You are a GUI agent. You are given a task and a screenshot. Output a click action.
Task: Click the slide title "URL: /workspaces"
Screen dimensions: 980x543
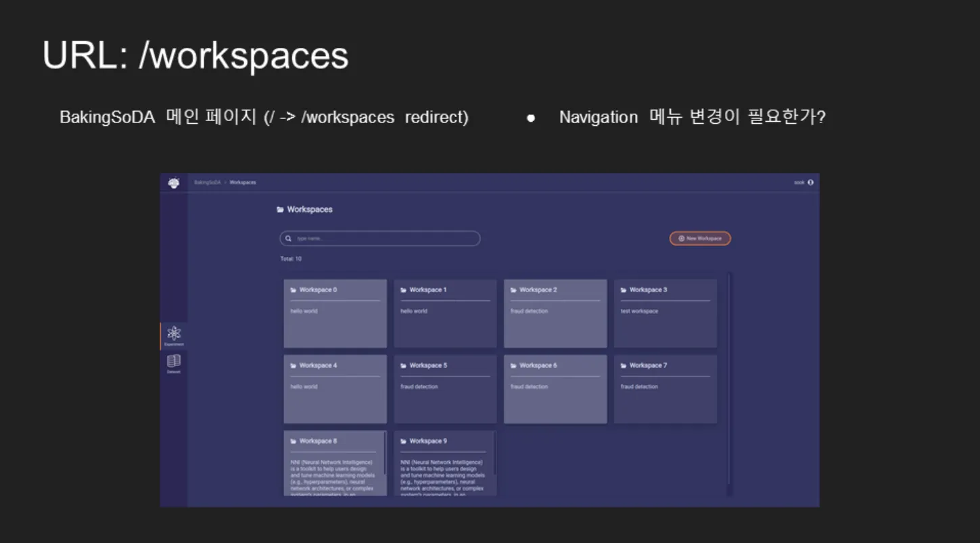point(195,55)
